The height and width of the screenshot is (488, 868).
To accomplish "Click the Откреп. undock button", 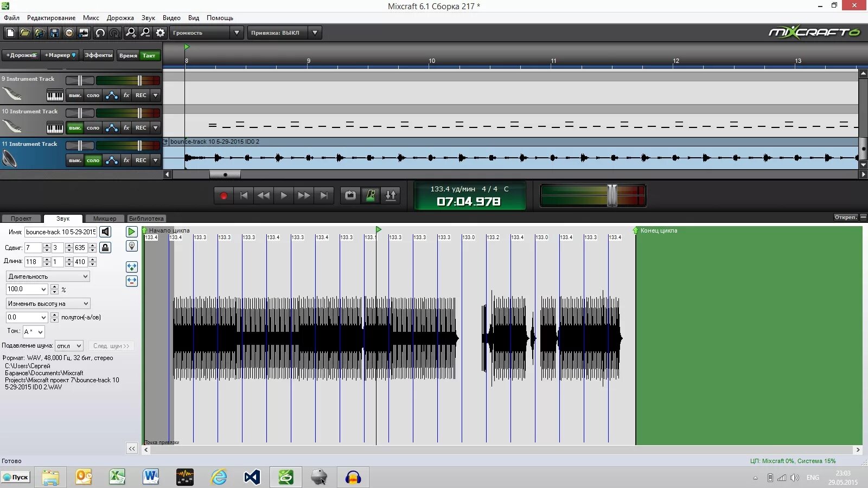I will coord(846,217).
